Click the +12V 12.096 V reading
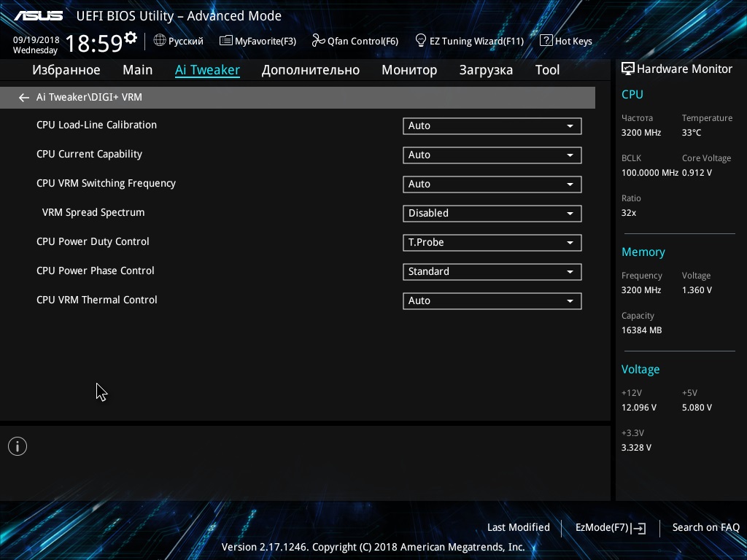Viewport: 747px width, 560px height. point(639,408)
